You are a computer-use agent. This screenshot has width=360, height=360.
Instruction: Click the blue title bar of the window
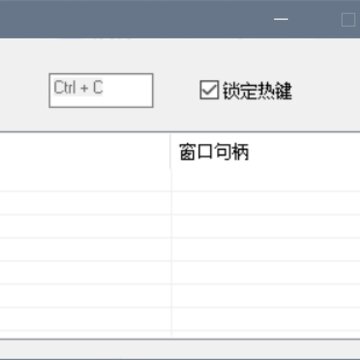[x=133, y=19]
